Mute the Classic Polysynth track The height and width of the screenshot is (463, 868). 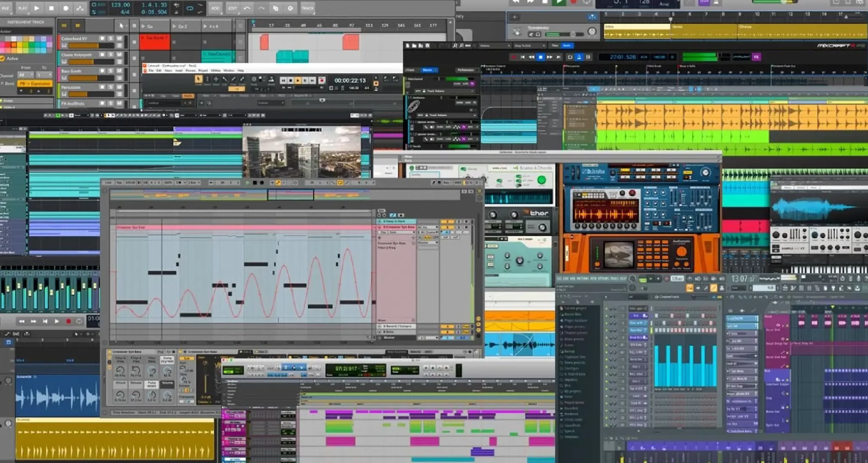pos(119,54)
